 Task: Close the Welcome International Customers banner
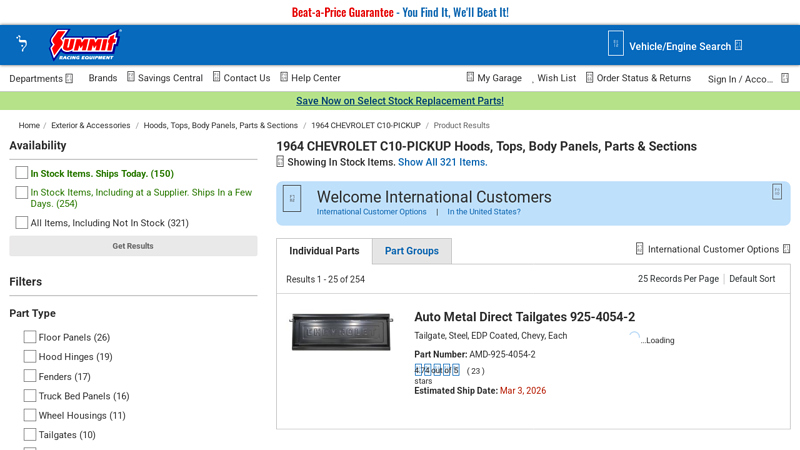(776, 191)
